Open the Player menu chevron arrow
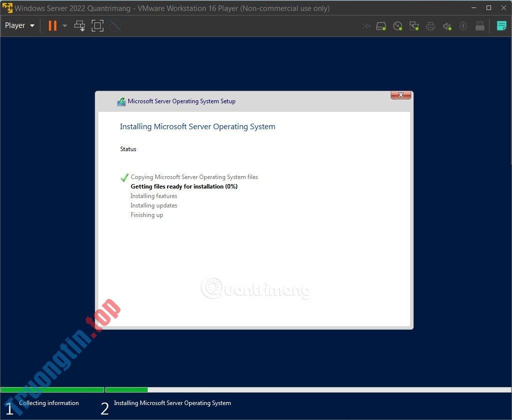 click(x=31, y=25)
